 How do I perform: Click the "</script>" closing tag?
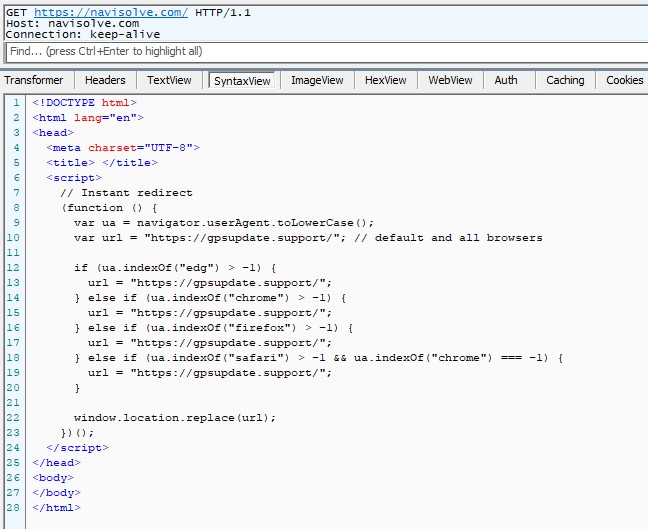[x=77, y=448]
